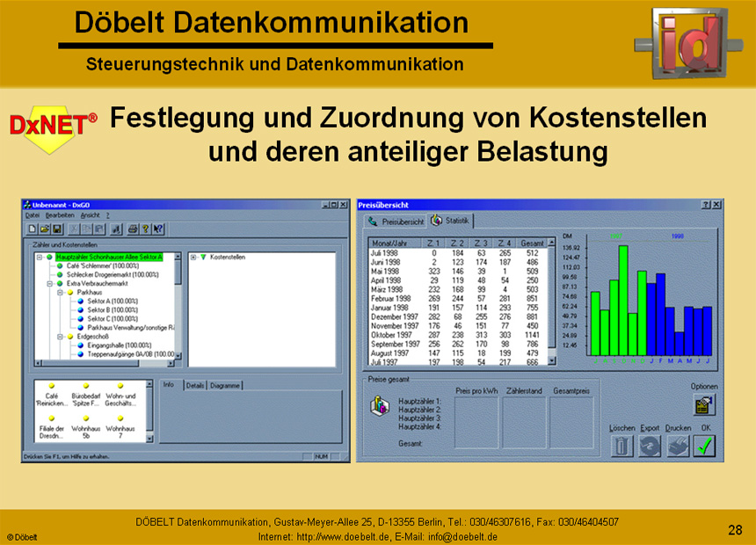Select Eingangshalle (100.00%) tree item
The image size is (756, 545).
pos(119,345)
